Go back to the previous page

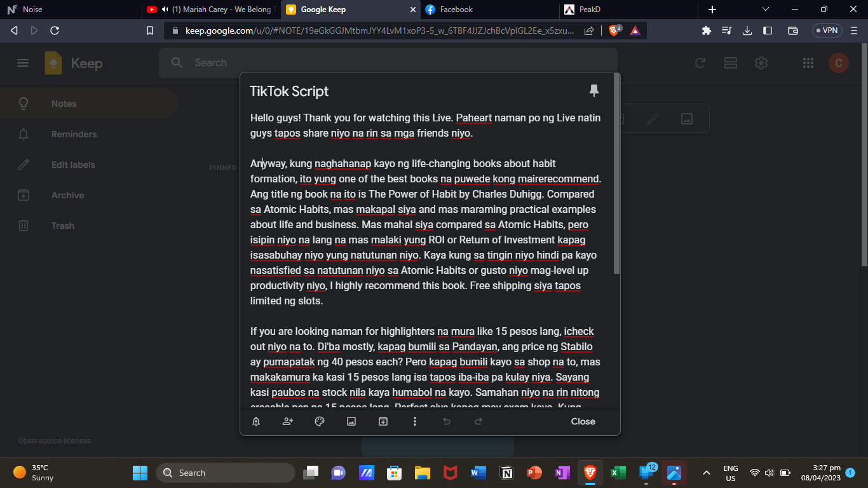[x=14, y=30]
